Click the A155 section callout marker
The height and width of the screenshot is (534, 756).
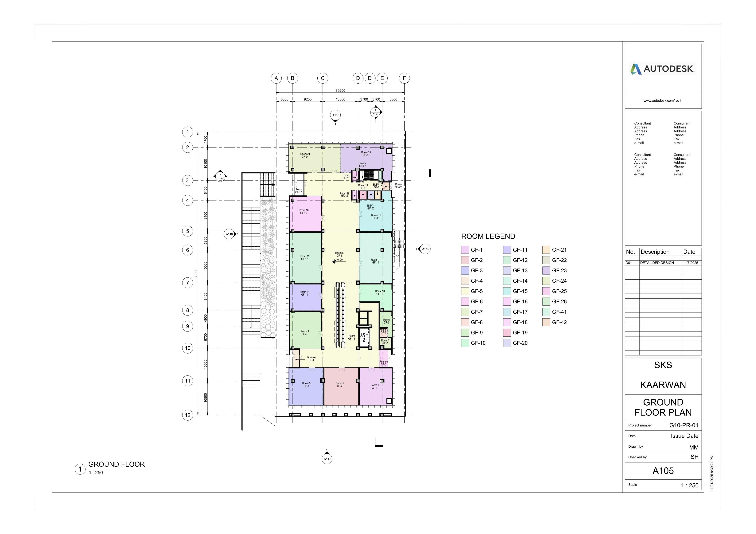coord(375,112)
